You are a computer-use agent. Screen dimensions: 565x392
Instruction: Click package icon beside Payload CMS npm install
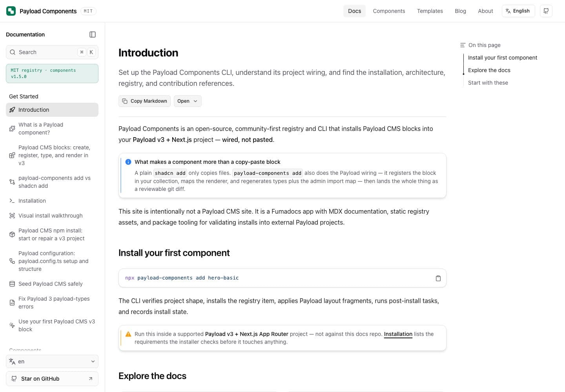[x=12, y=234]
